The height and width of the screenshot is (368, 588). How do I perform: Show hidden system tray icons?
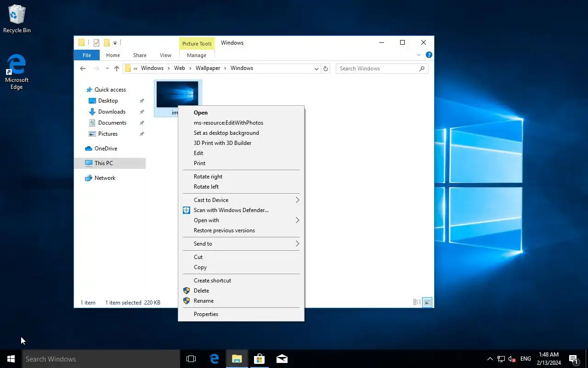[490, 359]
